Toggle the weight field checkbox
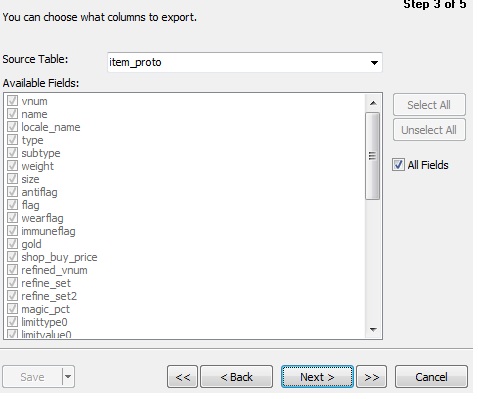Viewport: 478px width, 399px height. 12,166
